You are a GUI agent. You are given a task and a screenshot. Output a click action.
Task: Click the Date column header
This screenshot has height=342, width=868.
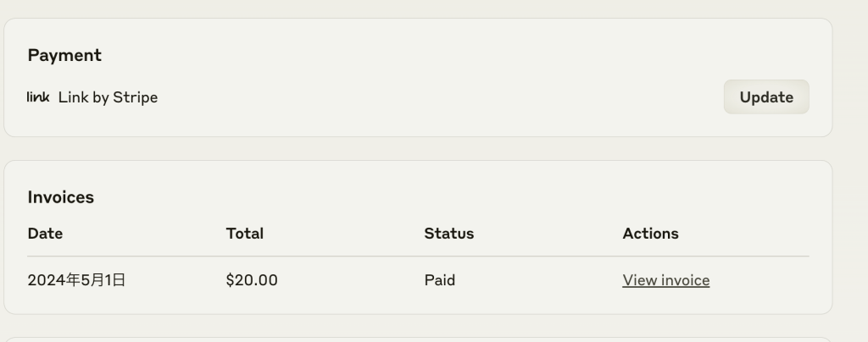(x=45, y=234)
